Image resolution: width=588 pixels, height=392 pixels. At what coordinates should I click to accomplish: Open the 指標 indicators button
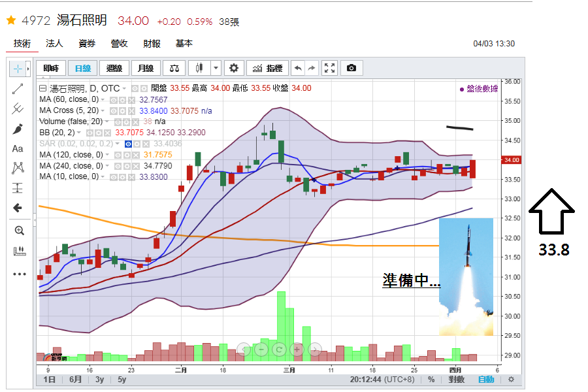coord(267,68)
